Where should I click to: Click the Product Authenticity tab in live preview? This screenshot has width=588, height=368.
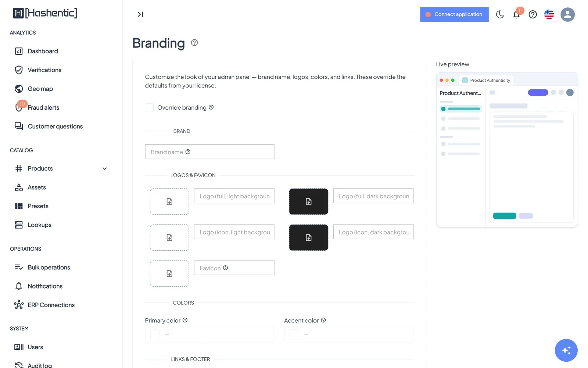point(486,80)
